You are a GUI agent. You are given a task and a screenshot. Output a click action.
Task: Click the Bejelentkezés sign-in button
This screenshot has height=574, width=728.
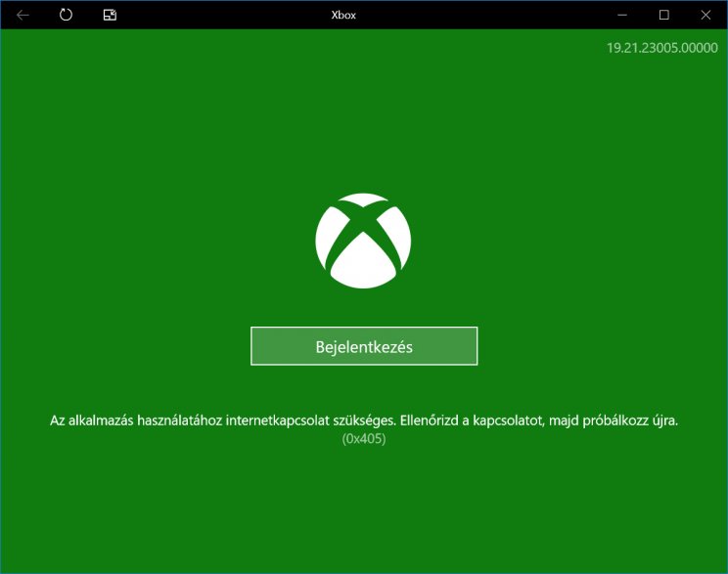(364, 346)
